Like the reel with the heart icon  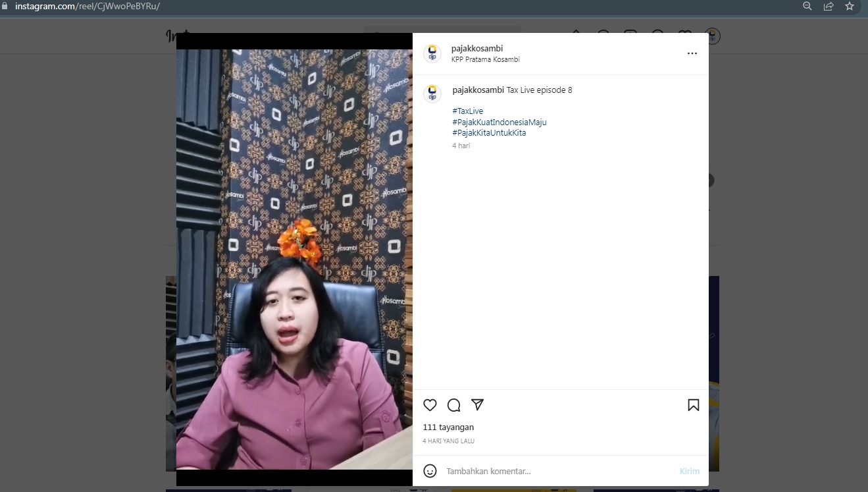pyautogui.click(x=430, y=405)
